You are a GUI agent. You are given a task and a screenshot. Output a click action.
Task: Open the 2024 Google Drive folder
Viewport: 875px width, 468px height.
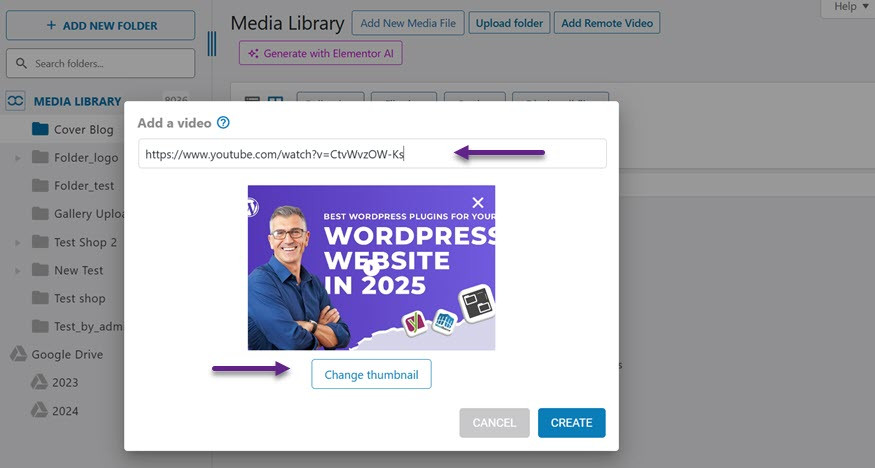click(65, 411)
